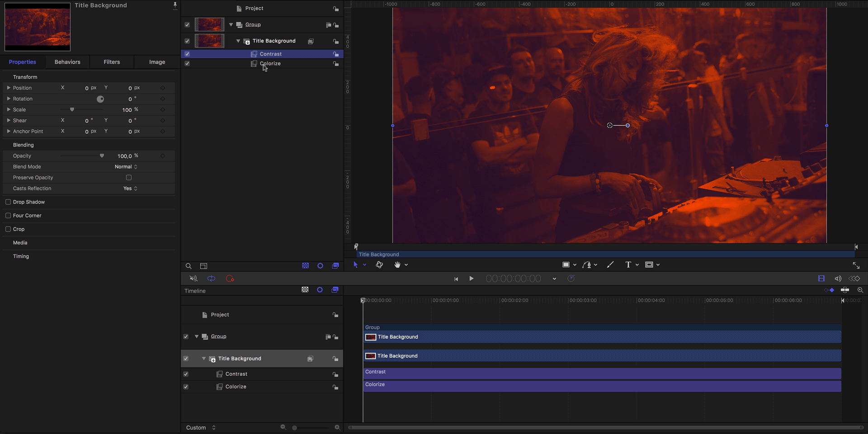This screenshot has height=434, width=868.
Task: Enable Drop Shadow checkbox
Action: click(8, 202)
